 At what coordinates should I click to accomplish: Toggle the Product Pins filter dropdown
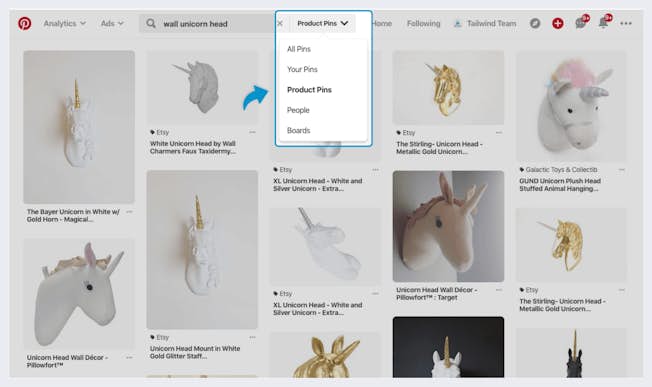click(x=323, y=23)
